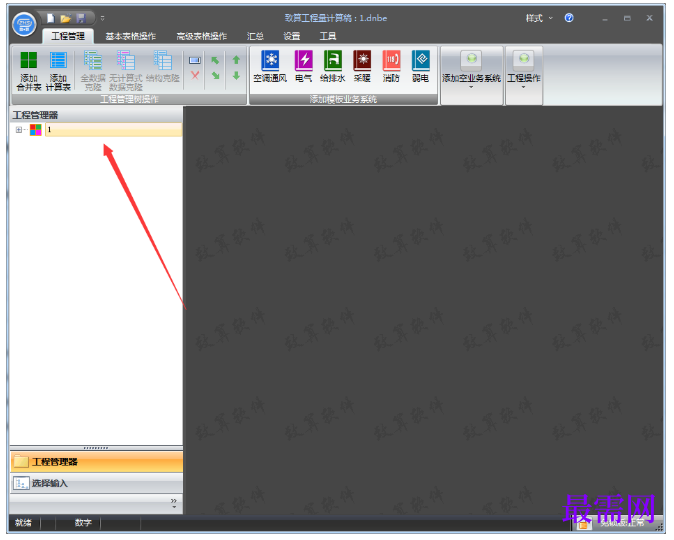Viewport: 674px width, 540px height.
Task: Open the 工程操作 dropdown
Action: (x=524, y=70)
